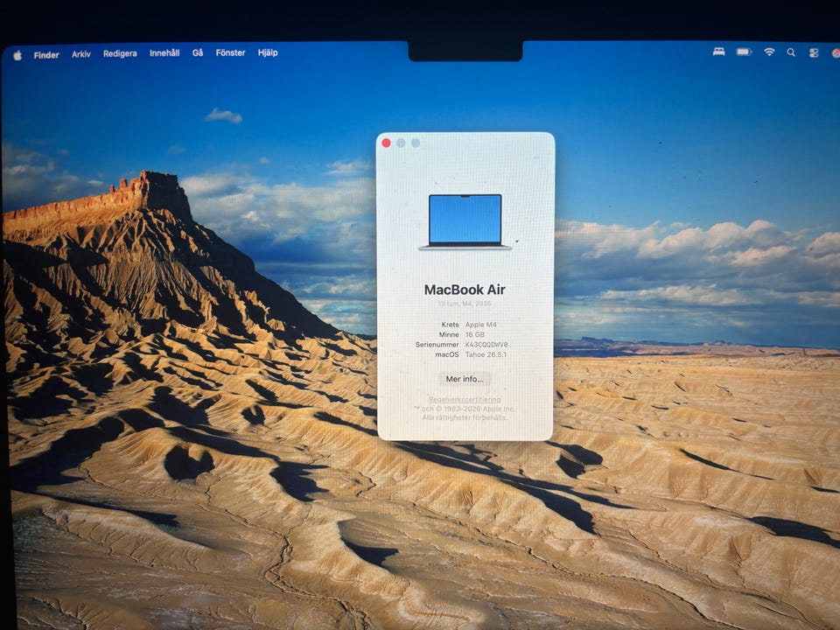Open the Redigera menu
The height and width of the screenshot is (630, 840).
(x=120, y=53)
